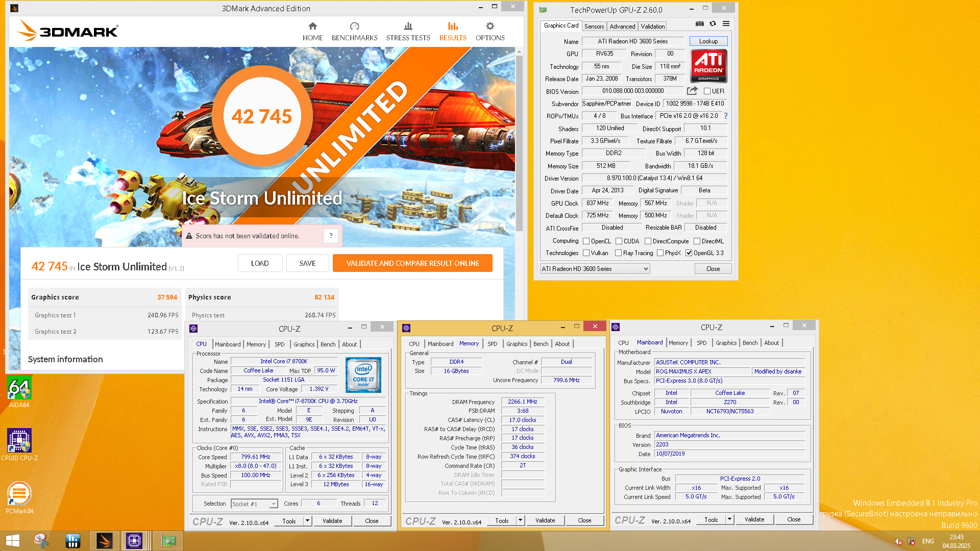Click the score validation question mark
980x551 pixels.
[x=331, y=236]
